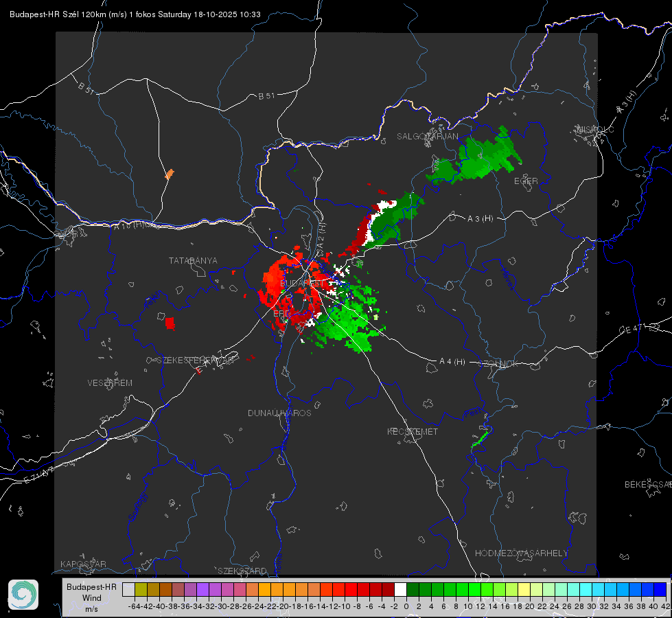Click the '0' legend scale value
Image resolution: width=672 pixels, height=618 pixels.
click(406, 606)
